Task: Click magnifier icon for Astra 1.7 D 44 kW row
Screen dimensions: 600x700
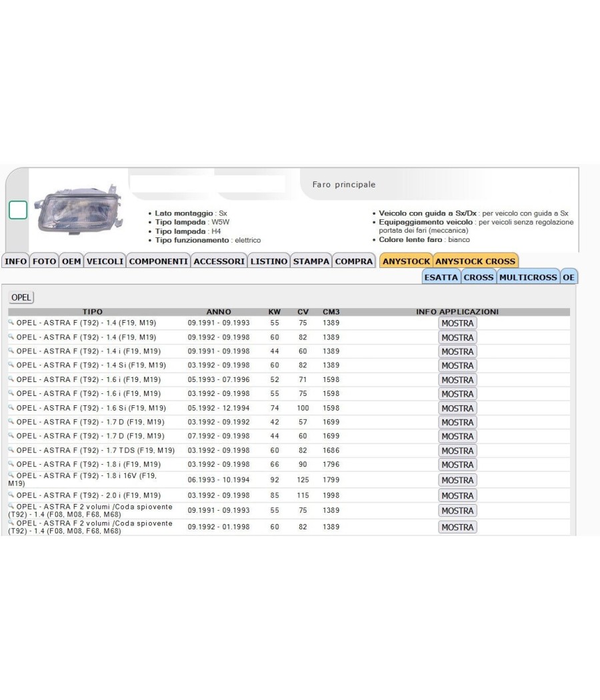Action: pos(11,435)
